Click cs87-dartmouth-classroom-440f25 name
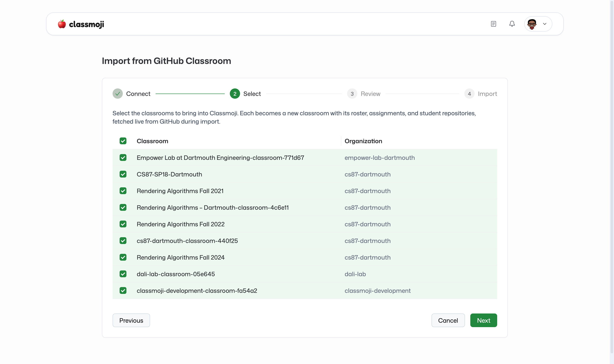This screenshot has height=364, width=614. click(x=187, y=241)
